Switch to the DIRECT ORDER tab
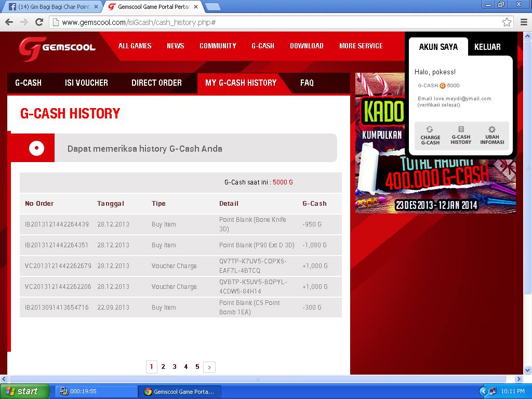Image resolution: width=532 pixels, height=399 pixels. pyautogui.click(x=156, y=83)
